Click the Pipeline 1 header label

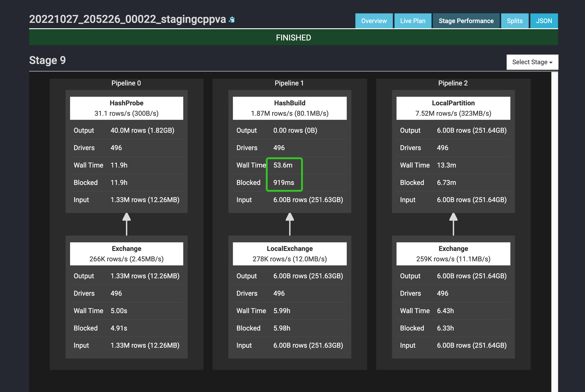289,83
